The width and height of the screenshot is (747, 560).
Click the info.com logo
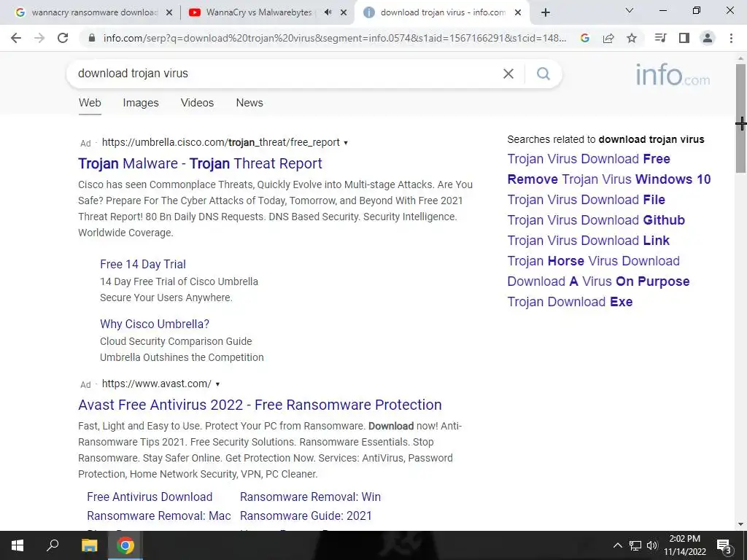[673, 75]
